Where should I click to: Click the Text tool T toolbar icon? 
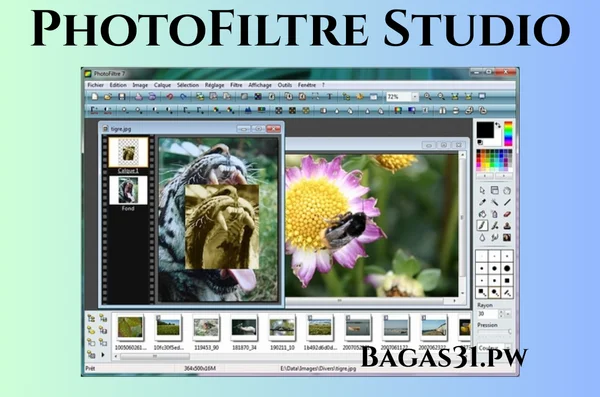click(329, 97)
